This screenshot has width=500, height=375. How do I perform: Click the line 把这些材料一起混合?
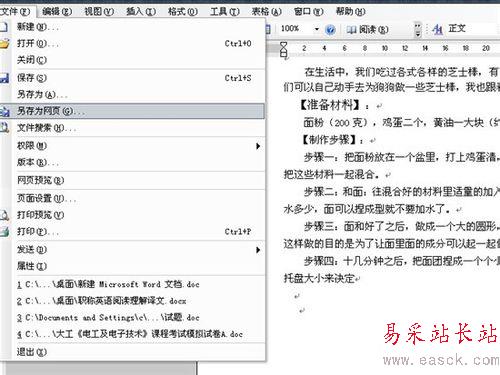click(332, 174)
